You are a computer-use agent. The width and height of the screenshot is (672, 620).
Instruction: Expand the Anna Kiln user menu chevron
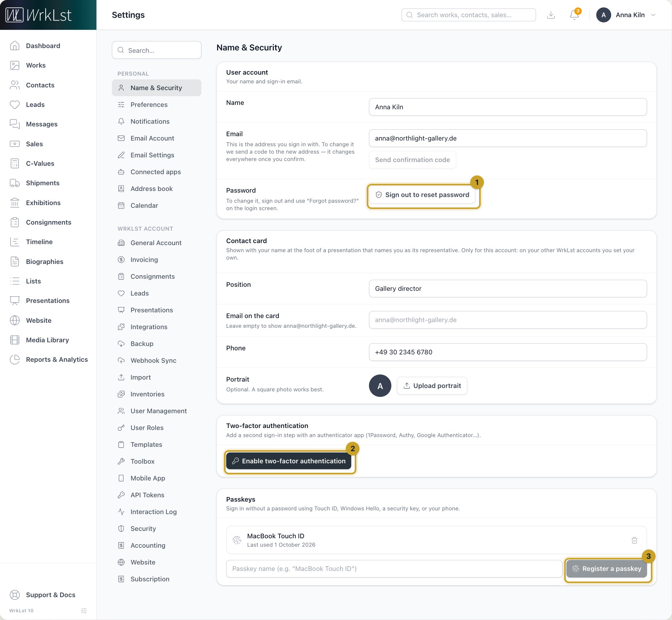coord(653,15)
